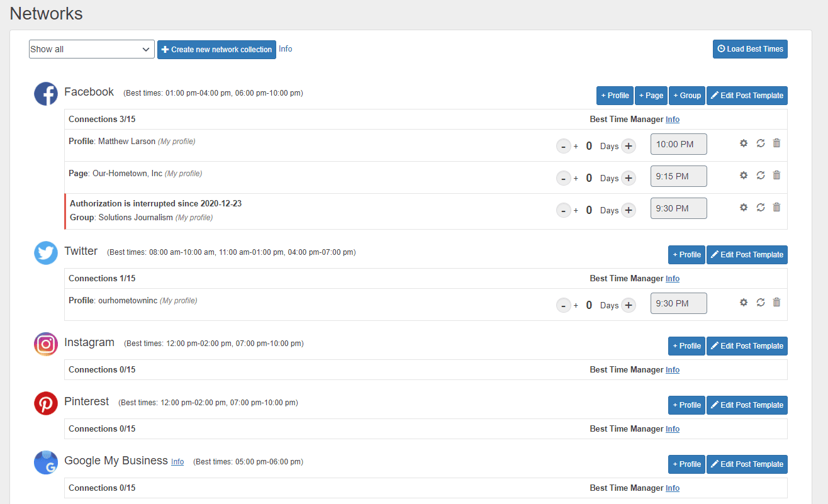The height and width of the screenshot is (504, 828).
Task: Click Connections 1/15 text under Twitter
Action: tap(102, 279)
